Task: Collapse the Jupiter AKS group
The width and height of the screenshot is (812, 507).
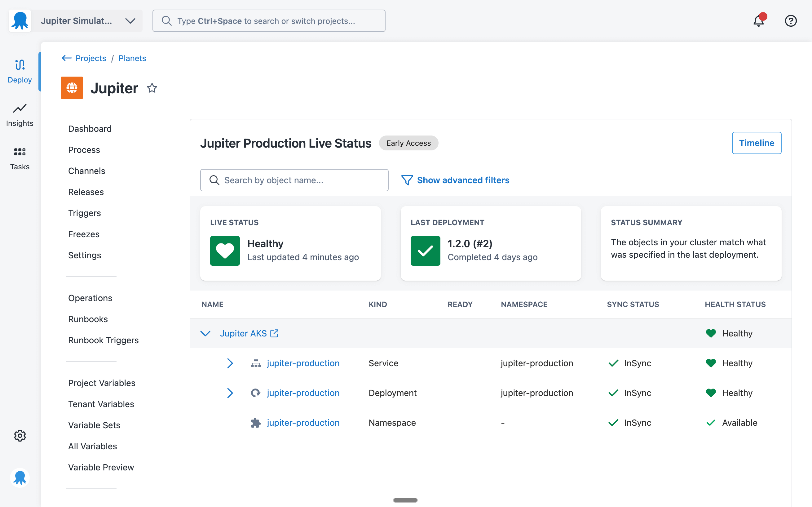Action: (x=205, y=333)
